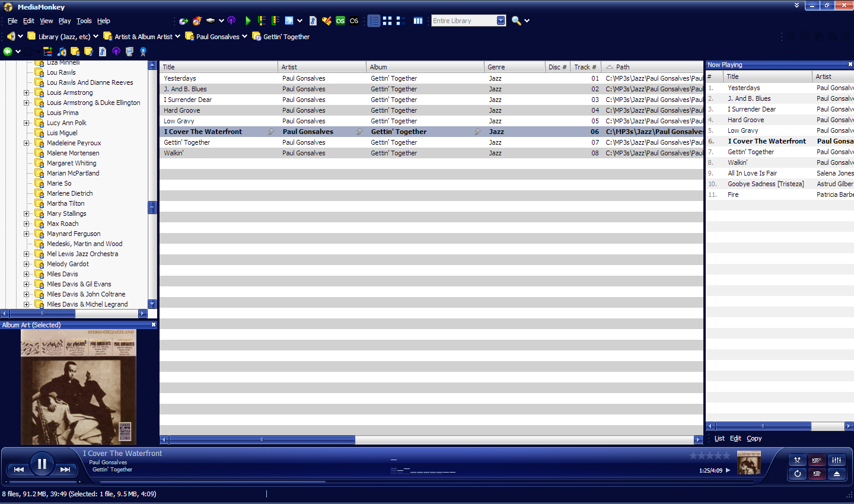Click the Now Playing List button
854x504 pixels.
[719, 438]
